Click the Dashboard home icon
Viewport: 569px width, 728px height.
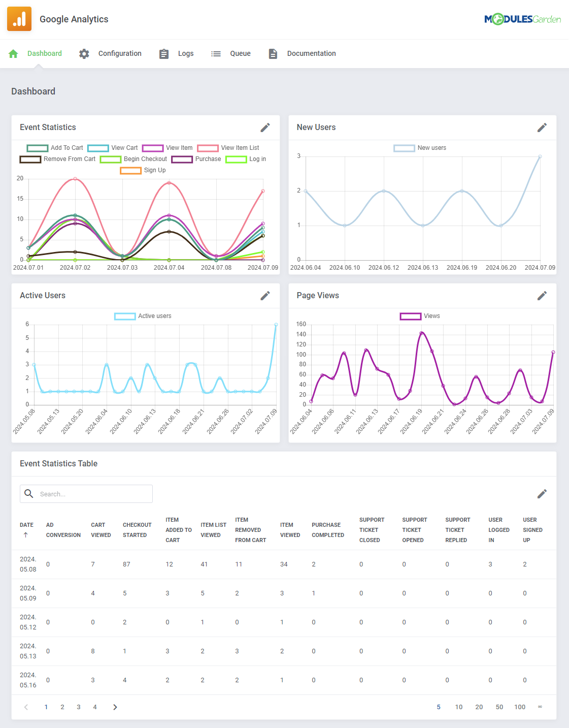pyautogui.click(x=14, y=53)
